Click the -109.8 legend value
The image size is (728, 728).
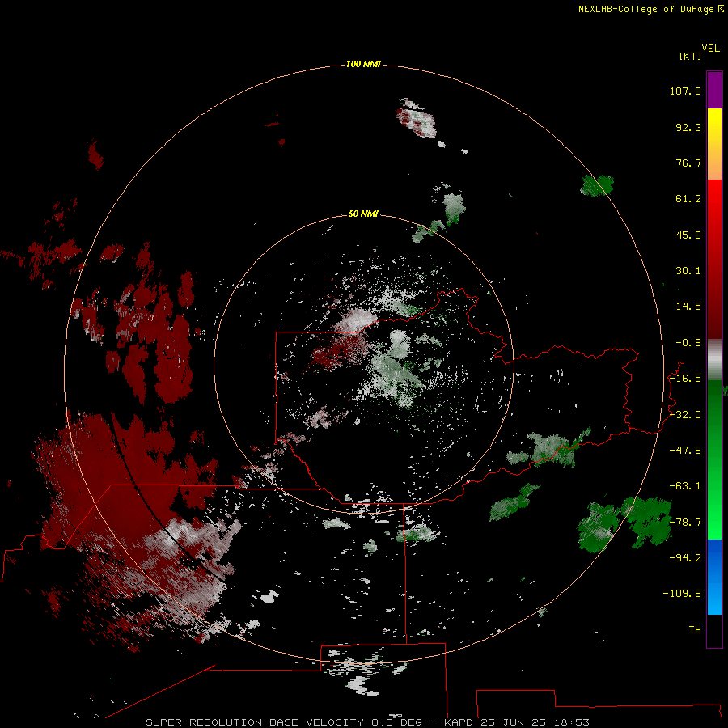coord(682,594)
